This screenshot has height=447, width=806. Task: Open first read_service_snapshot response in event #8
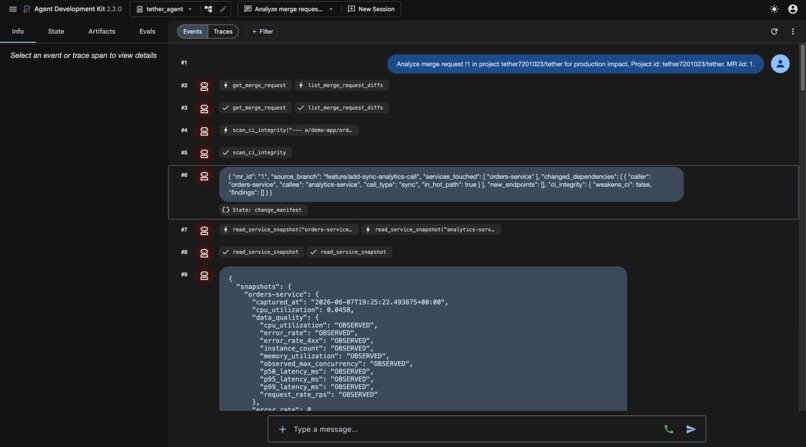pyautogui.click(x=261, y=252)
